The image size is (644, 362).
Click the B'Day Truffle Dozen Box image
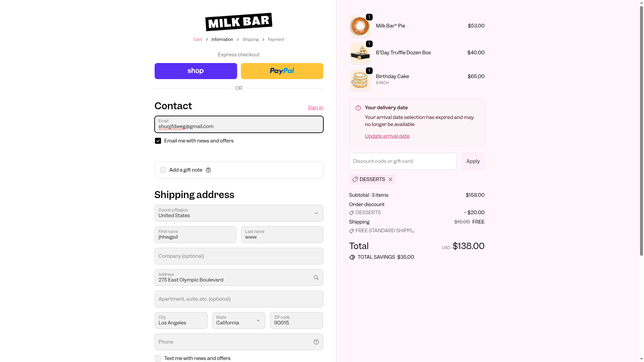pos(360,53)
